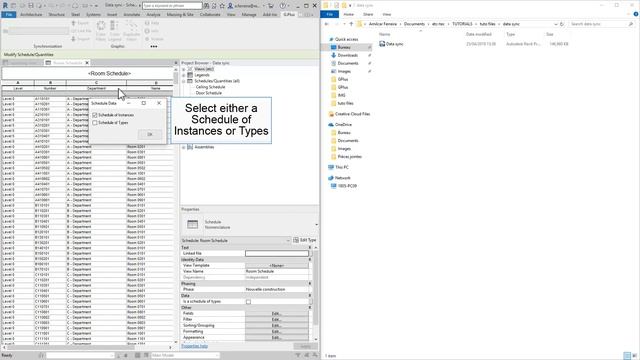
Task: Select Ceiling Schedule in Project Browser
Action: tap(210, 87)
